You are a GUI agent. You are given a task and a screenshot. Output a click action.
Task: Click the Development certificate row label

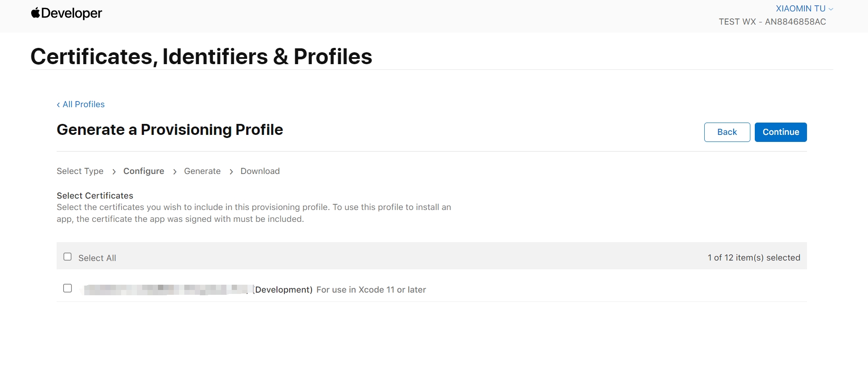point(255,290)
